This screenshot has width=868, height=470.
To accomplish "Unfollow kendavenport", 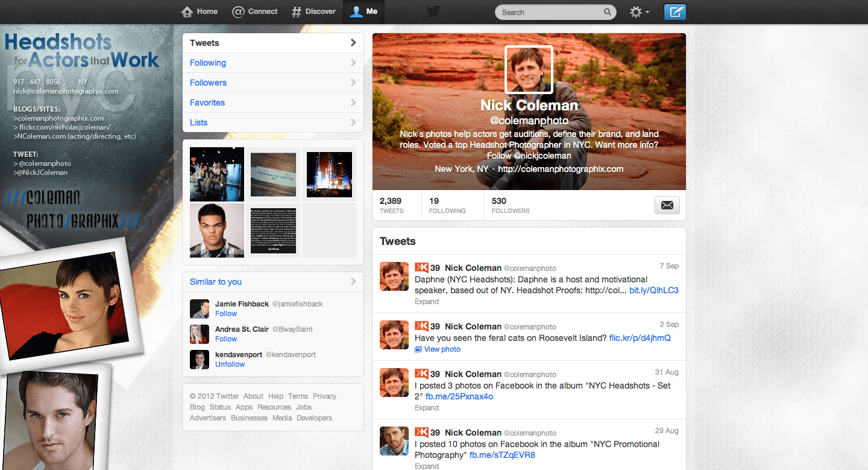I will coord(230,364).
